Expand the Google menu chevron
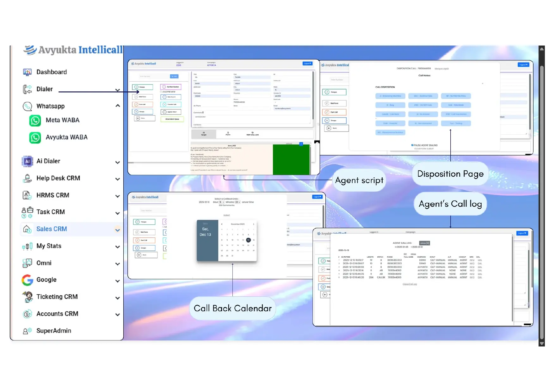 118,281
